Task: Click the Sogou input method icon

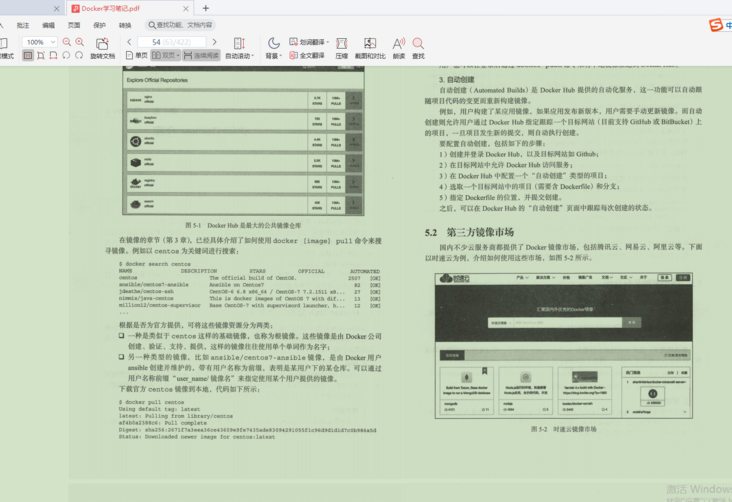Action: (716, 25)
